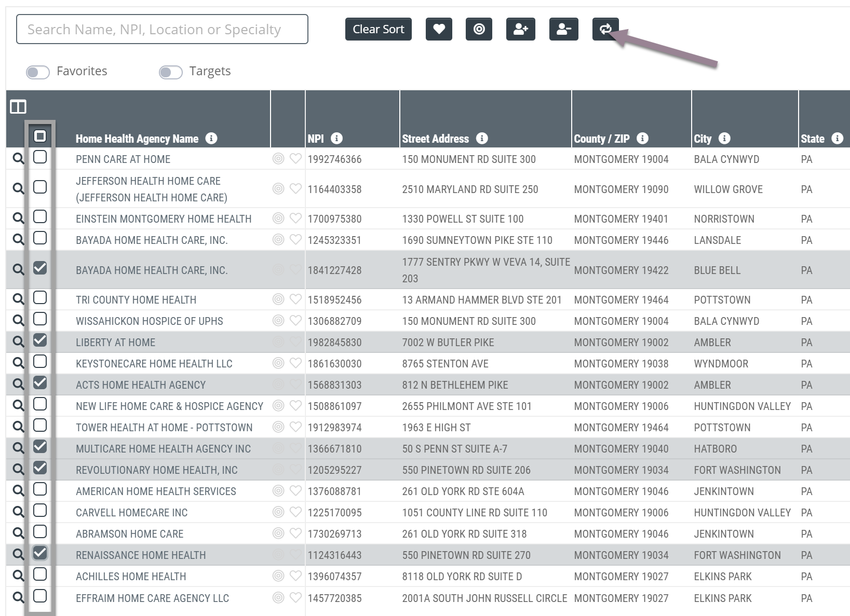Viewport: 850px width, 616px height.
Task: Click address 1051 County Line Rd Suite 110
Action: (475, 513)
